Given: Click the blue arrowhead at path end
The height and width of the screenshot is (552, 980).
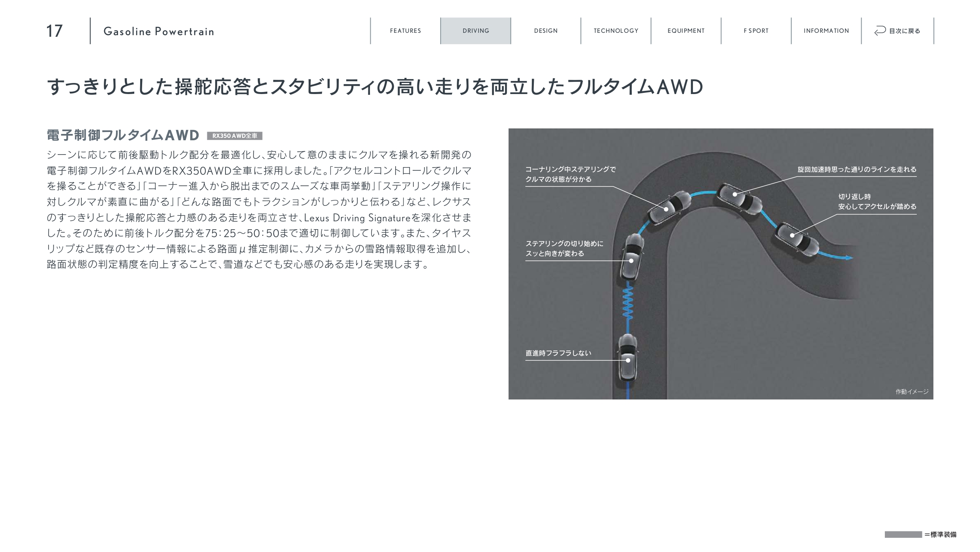Looking at the screenshot, I should 848,258.
